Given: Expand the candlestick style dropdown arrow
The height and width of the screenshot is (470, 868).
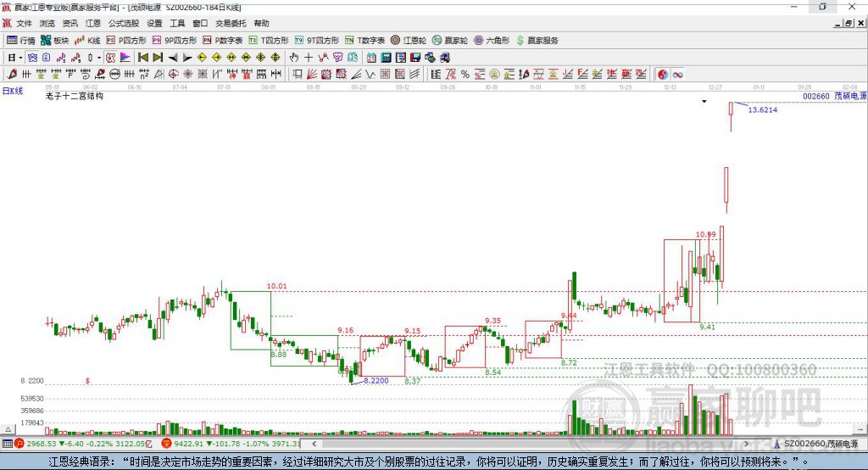Looking at the screenshot, I should [x=99, y=58].
